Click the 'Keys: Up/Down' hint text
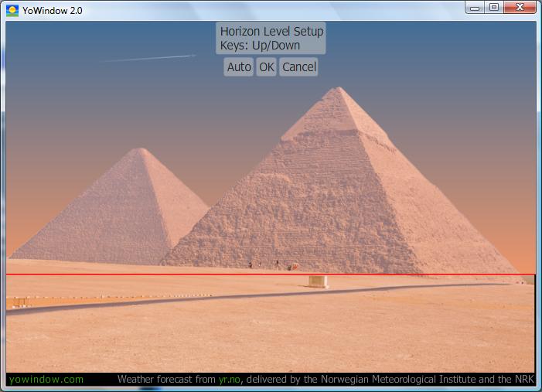Screen dimensions: 542x392 pos(260,46)
